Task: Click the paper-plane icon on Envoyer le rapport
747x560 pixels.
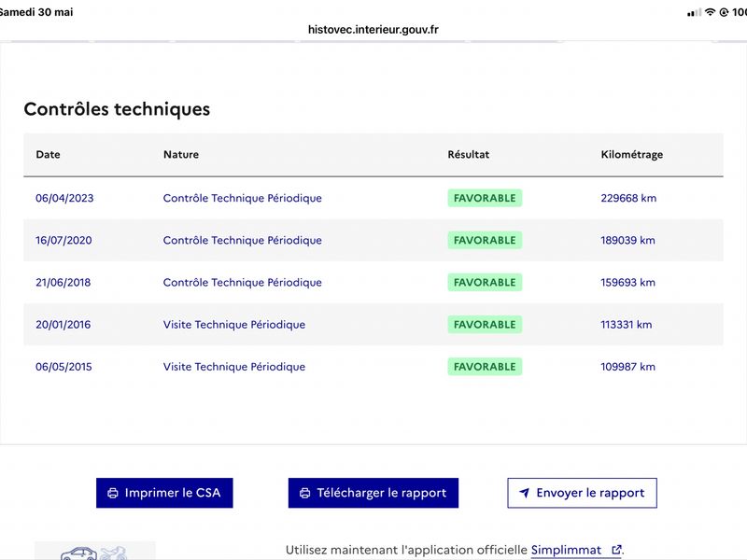Action: click(x=524, y=493)
